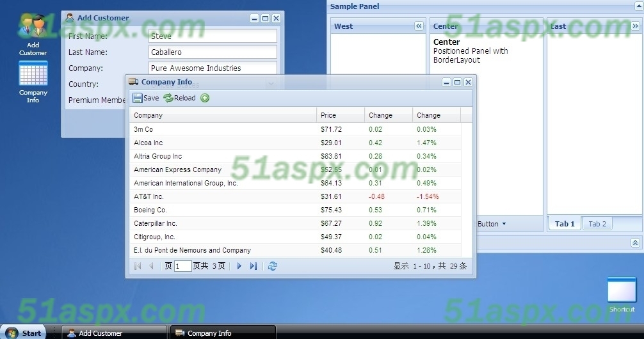Screen dimensions: 644x339
Task: Open the Country combo box dropdown
Action: tap(271, 84)
